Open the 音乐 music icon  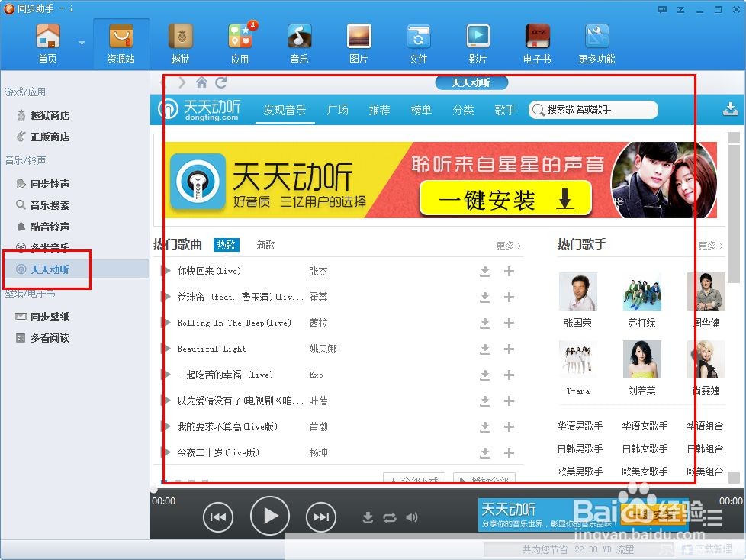299,43
